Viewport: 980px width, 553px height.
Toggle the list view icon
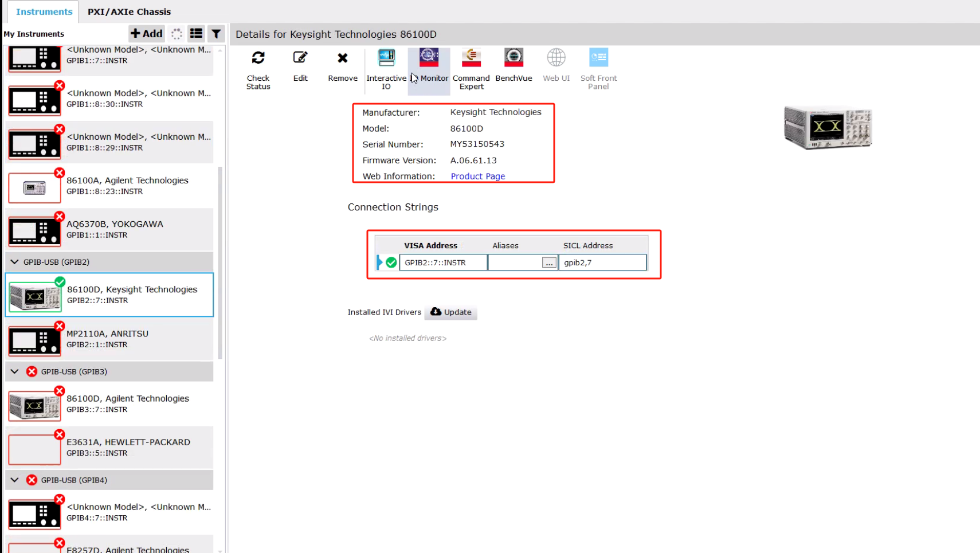click(196, 34)
